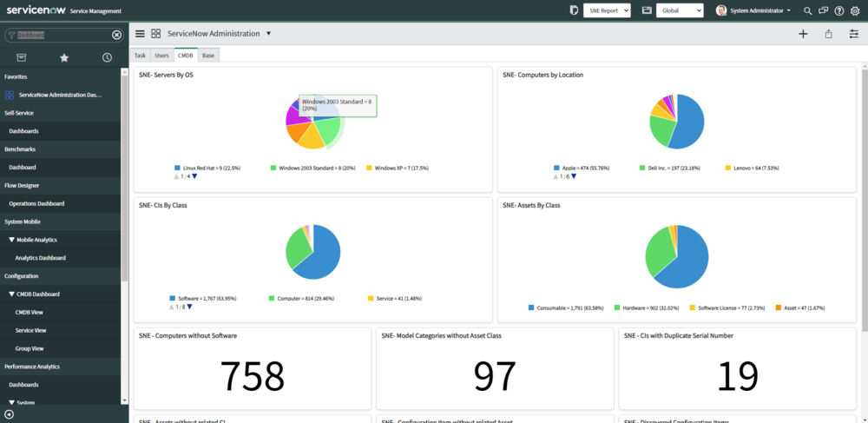The height and width of the screenshot is (423, 868).
Task: Collapse the CMDB Dashboard navigator group
Action: 11,294
